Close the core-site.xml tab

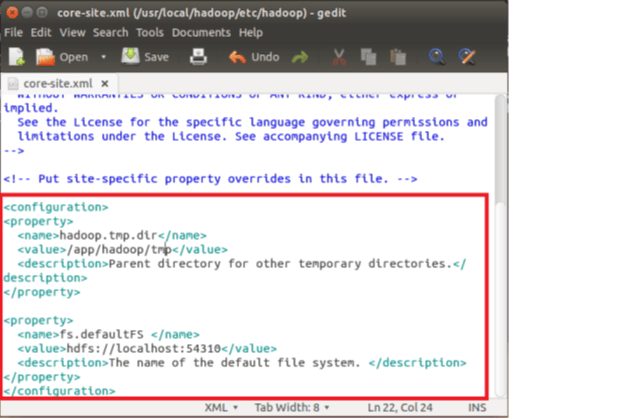pyautogui.click(x=104, y=83)
